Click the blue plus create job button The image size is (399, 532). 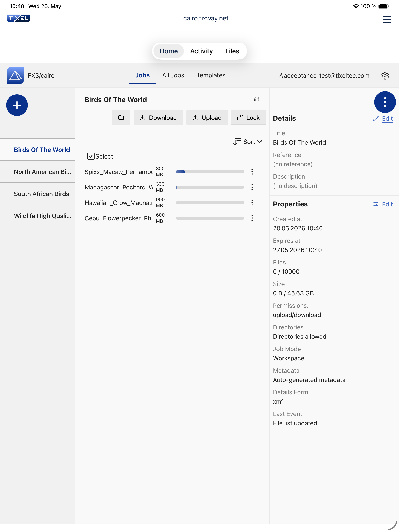17,105
